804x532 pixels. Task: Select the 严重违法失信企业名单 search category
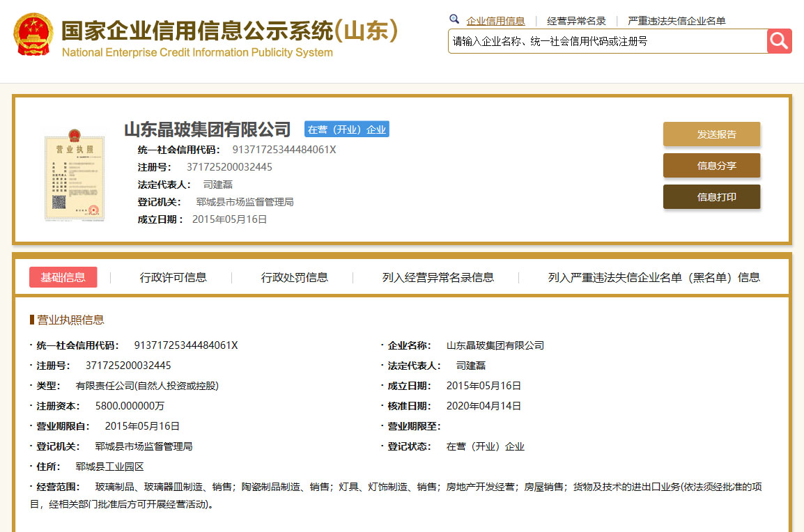pyautogui.click(x=676, y=21)
